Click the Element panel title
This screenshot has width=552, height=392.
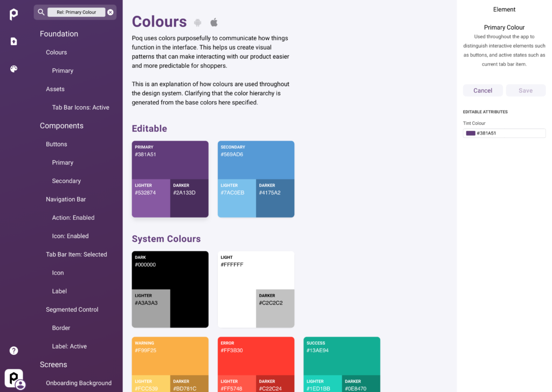[504, 10]
